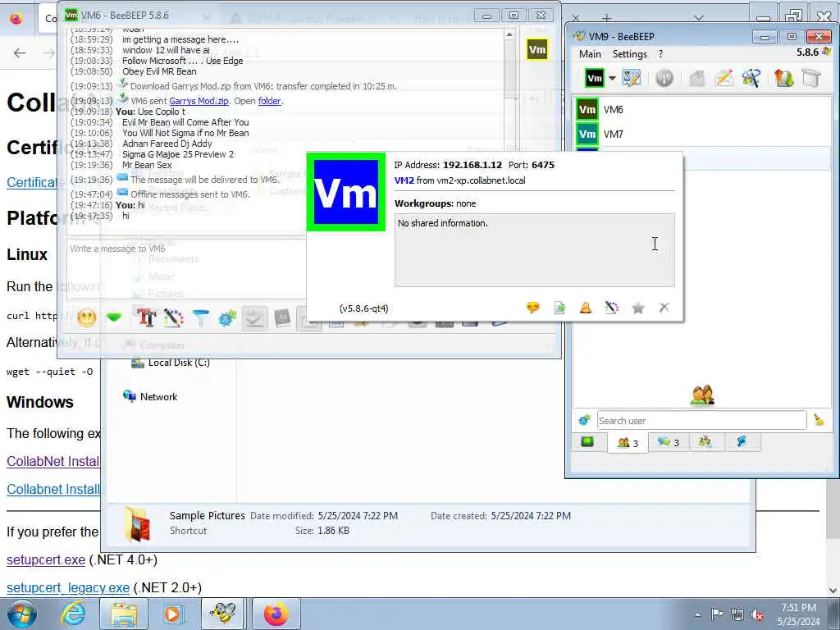
Task: Open the setupcert.exe link
Action: point(46,559)
